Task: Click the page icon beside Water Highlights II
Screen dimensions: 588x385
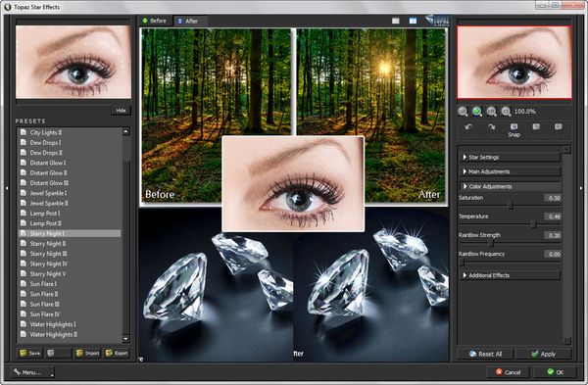Action: [24, 334]
